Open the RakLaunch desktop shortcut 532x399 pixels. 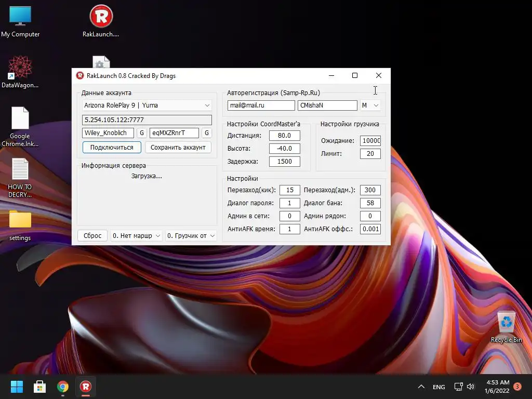click(101, 21)
